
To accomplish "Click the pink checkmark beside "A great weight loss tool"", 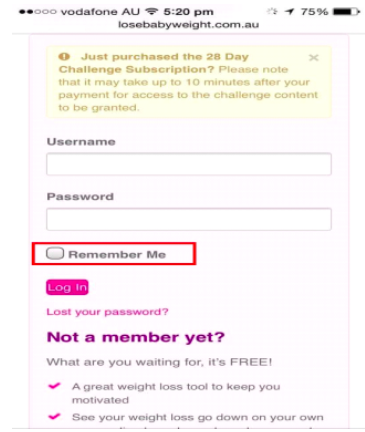I will pos(54,386).
